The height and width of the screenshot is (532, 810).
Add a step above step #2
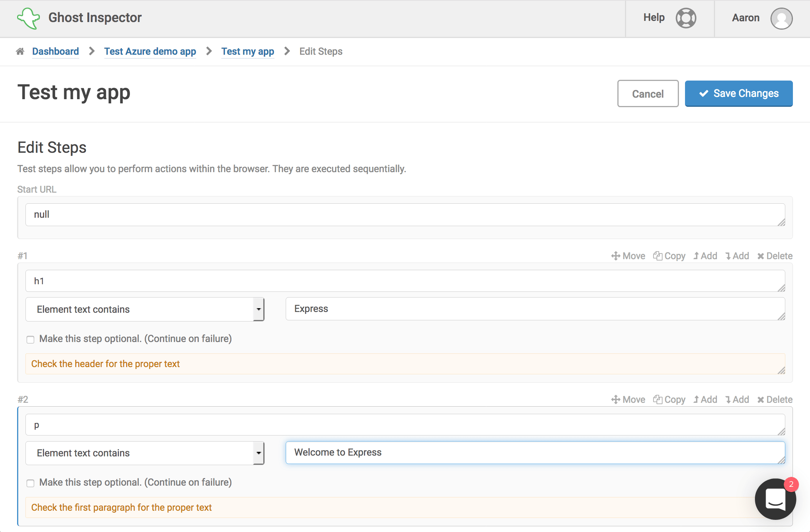pyautogui.click(x=705, y=399)
